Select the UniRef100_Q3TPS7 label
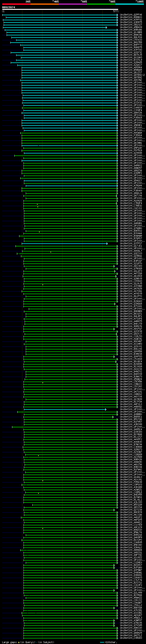The width and height of the screenshot is (146, 644). (x=131, y=243)
